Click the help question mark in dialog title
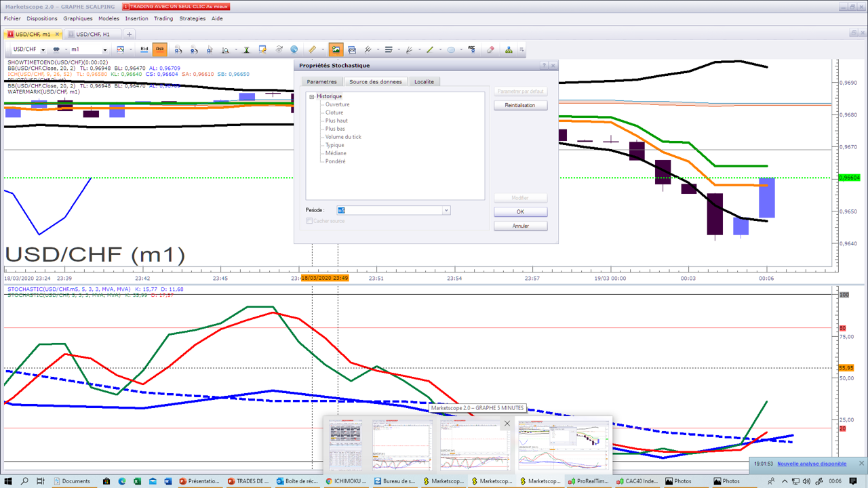 [x=544, y=66]
